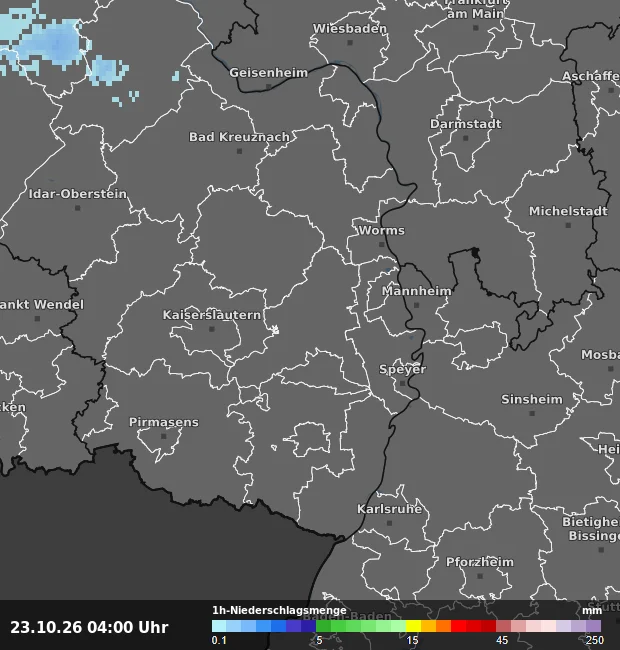Click the Geisenheim city label
620x650 pixels.
tap(269, 73)
